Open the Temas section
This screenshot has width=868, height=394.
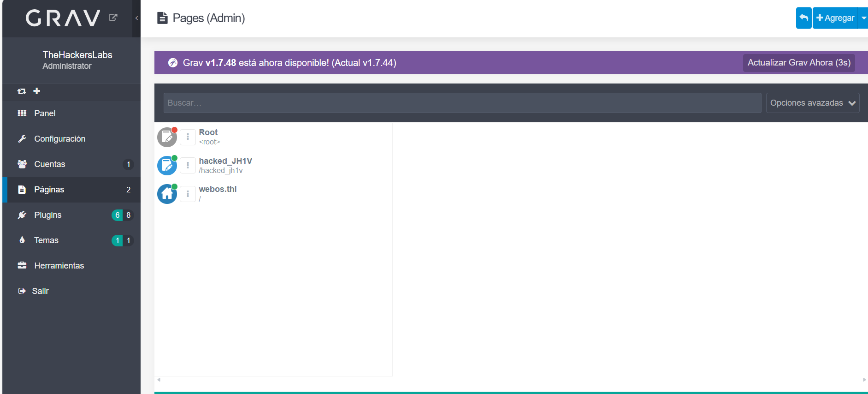[71, 240]
